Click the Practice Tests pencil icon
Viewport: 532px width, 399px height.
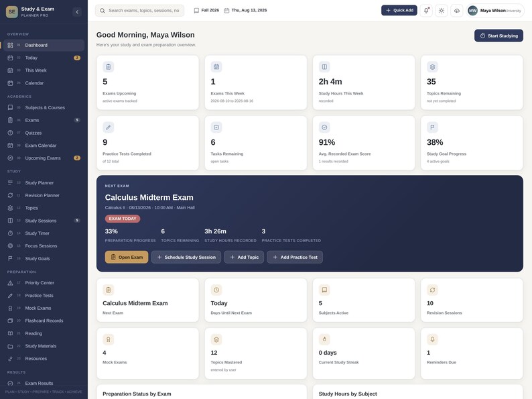[10, 296]
